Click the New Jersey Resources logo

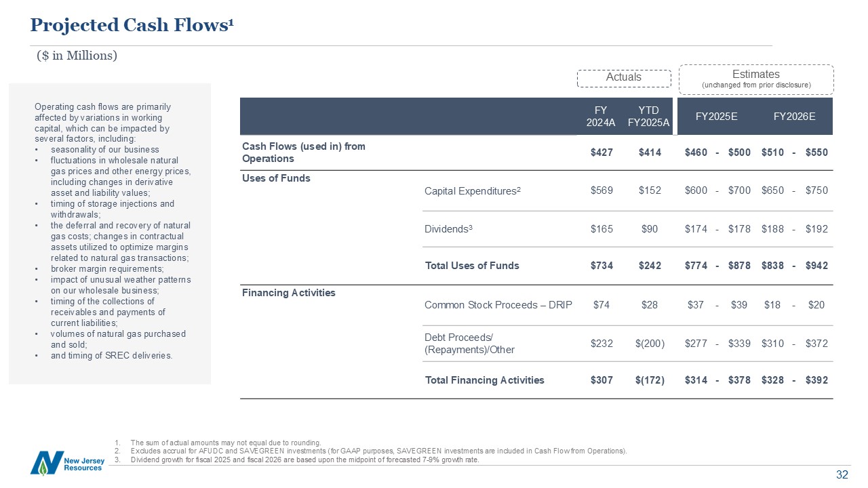click(66, 462)
